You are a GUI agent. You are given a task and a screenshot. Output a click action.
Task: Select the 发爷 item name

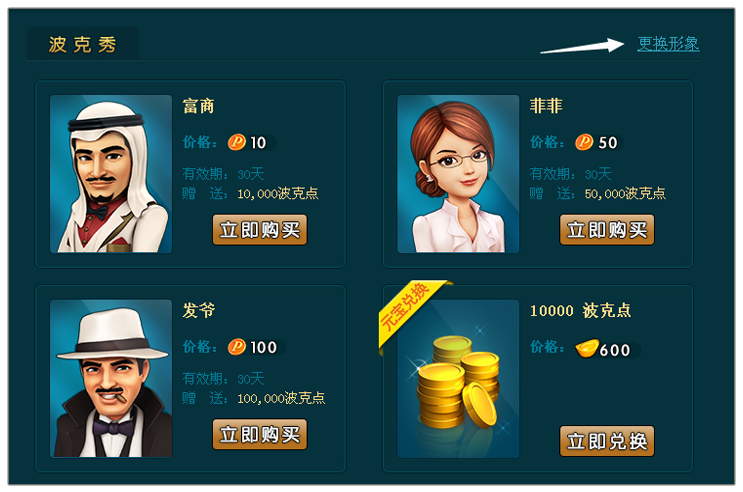point(199,310)
